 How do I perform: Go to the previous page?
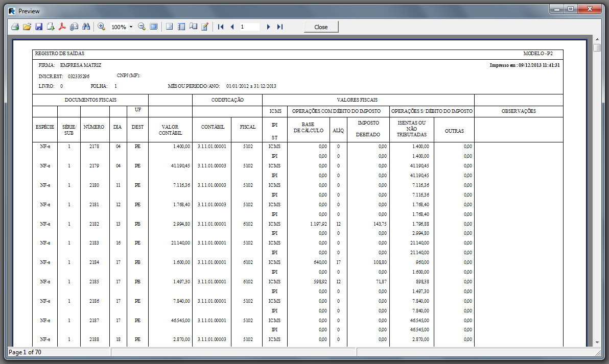(x=232, y=27)
